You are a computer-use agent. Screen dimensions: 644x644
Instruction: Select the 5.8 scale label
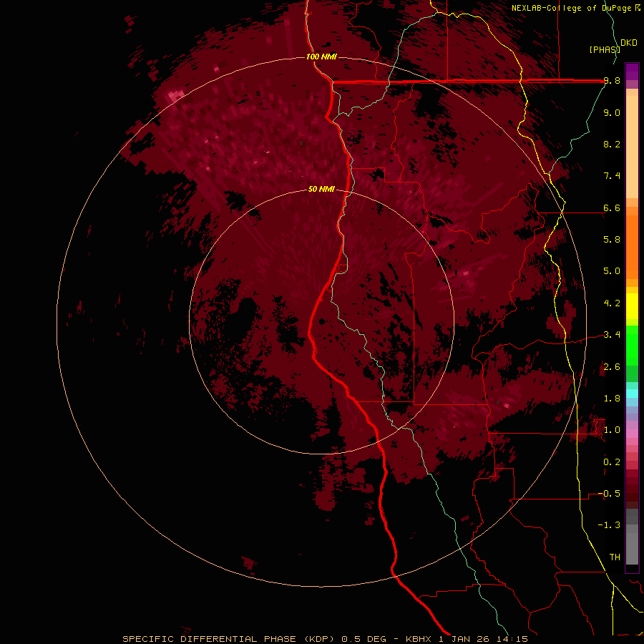[612, 240]
